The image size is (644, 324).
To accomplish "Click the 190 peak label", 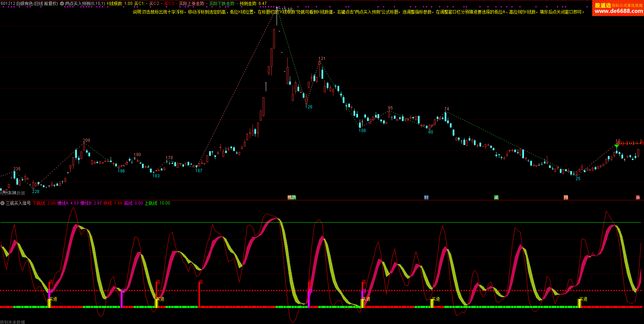I will pyautogui.click(x=137, y=155).
